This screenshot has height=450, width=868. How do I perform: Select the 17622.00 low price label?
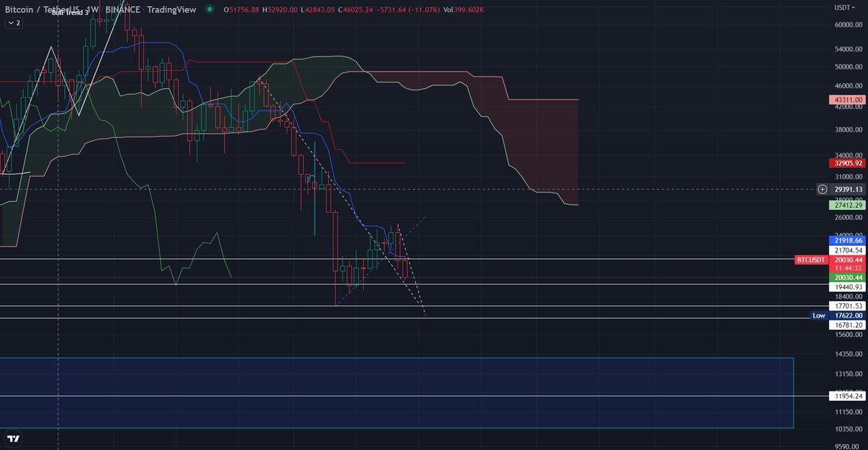point(847,315)
